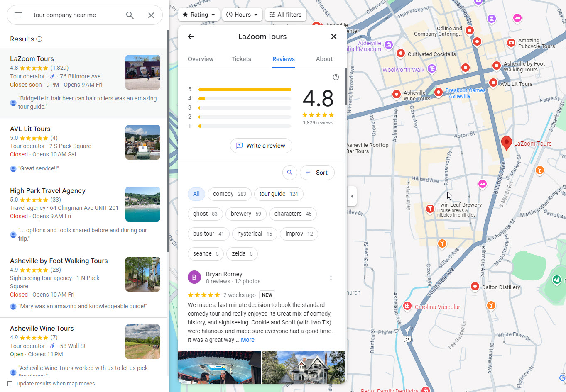Screen dimensions: 566x392
Task: Click the search query input field
Action: (x=75, y=15)
